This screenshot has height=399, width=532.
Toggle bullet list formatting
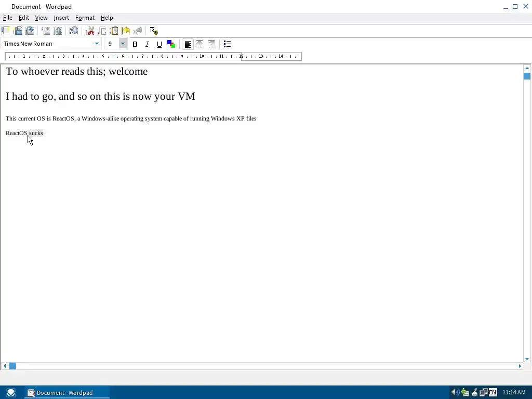pyautogui.click(x=228, y=44)
